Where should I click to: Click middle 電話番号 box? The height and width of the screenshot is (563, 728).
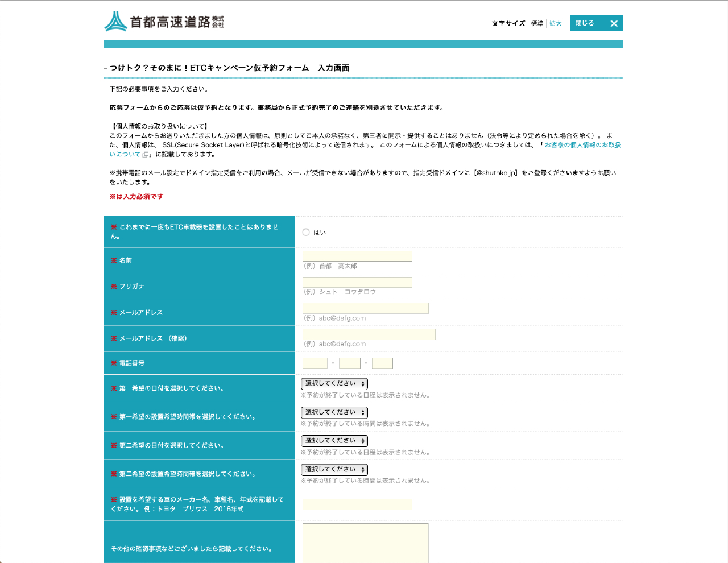(350, 363)
